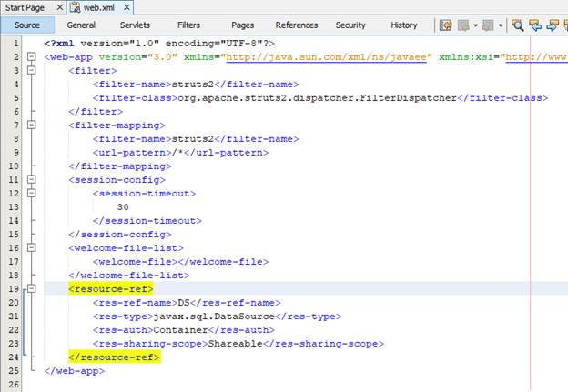Click the javax.sql.DataSource res-type value
Image resolution: width=568 pixels, height=392 pixels.
(x=214, y=317)
